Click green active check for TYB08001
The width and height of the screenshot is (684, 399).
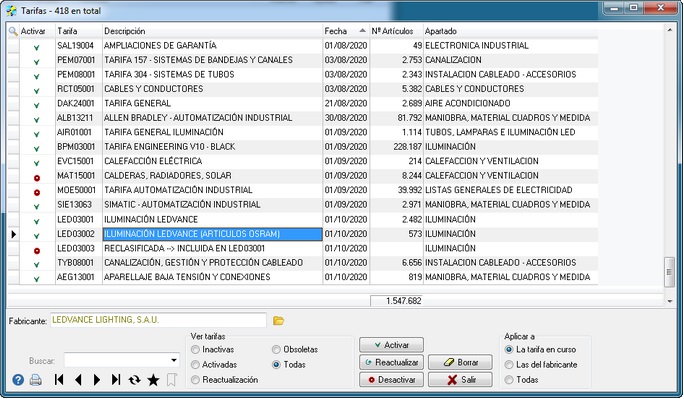[37, 265]
